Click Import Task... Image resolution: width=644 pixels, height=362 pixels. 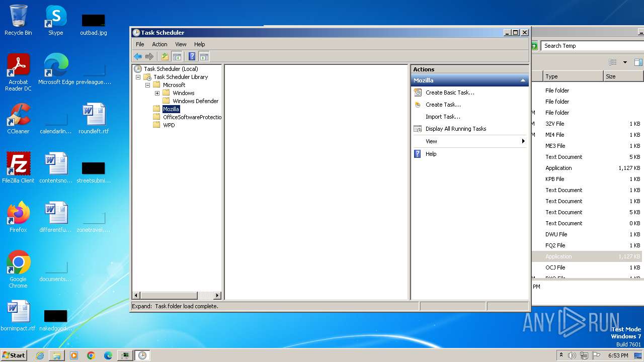click(x=443, y=117)
